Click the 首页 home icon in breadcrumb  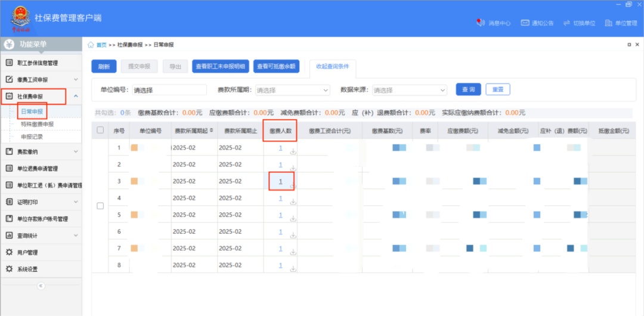point(91,45)
